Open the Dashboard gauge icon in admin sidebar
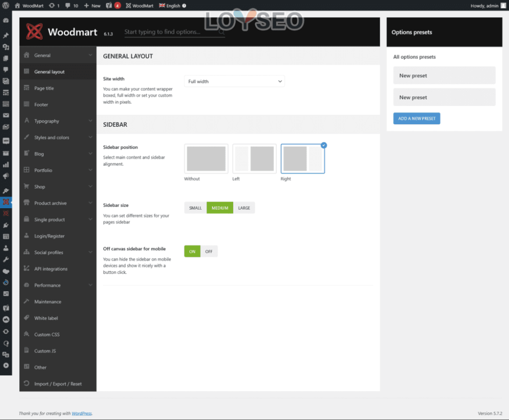This screenshot has height=420, width=509. (6, 20)
